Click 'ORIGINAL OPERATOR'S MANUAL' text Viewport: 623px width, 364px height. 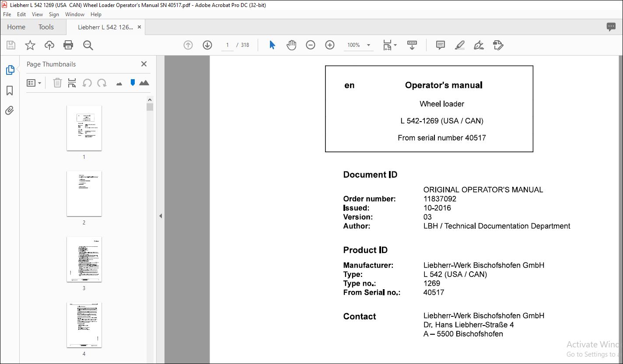(483, 190)
